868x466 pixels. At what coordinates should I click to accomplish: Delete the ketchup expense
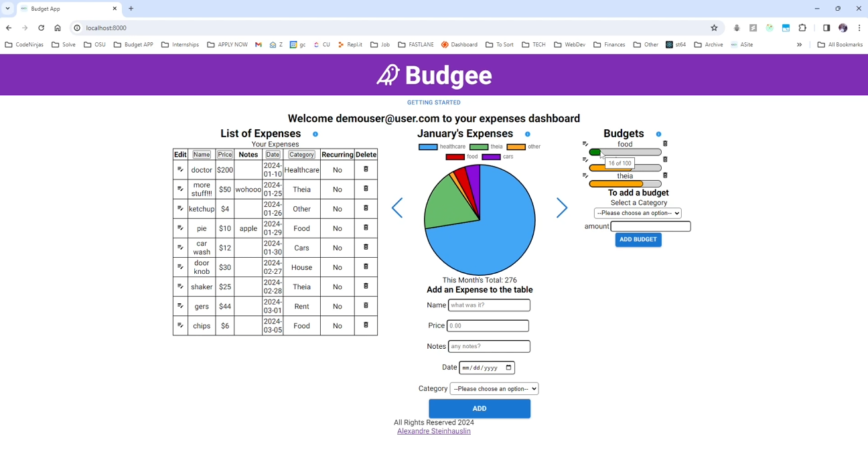pyautogui.click(x=366, y=208)
